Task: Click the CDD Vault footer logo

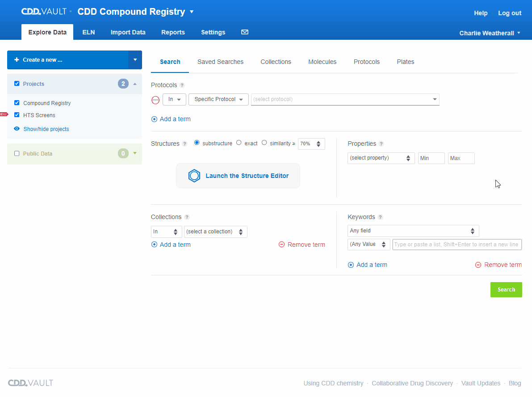Action: [x=30, y=383]
